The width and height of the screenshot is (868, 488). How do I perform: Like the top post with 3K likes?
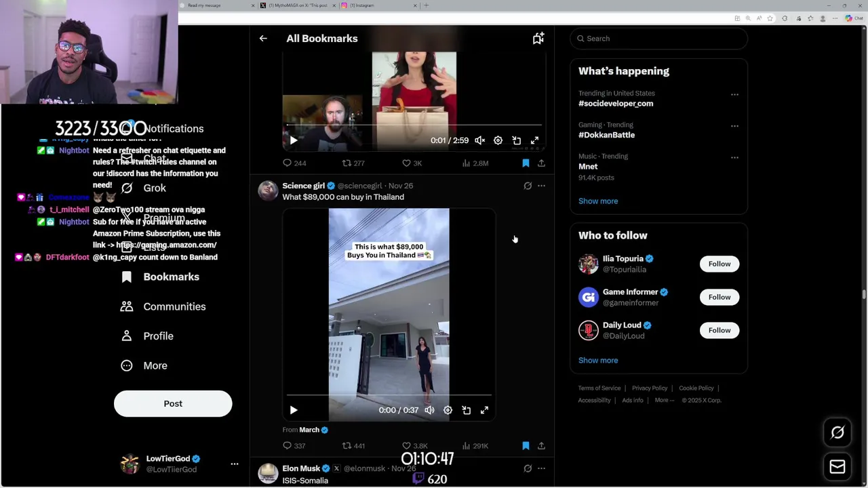tap(412, 163)
